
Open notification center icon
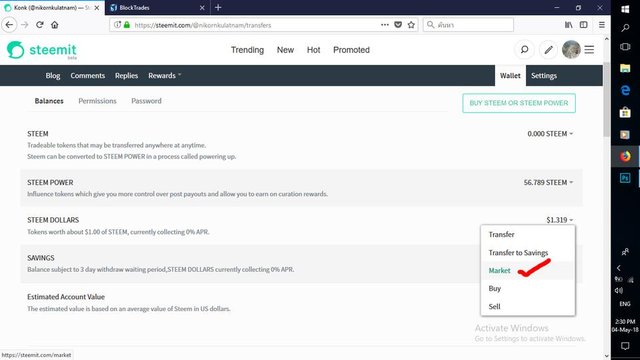tap(625, 346)
